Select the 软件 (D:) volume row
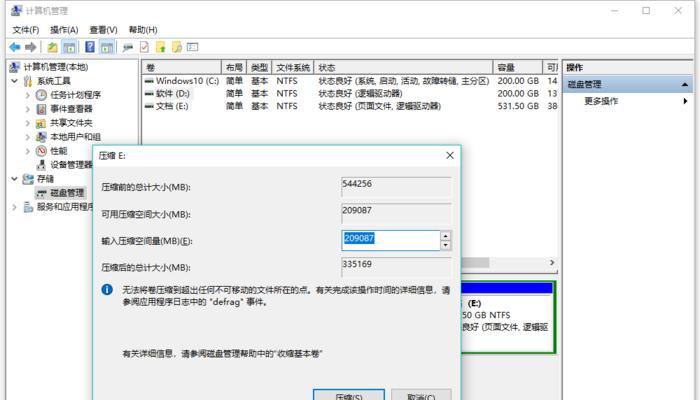The image size is (700, 400). pyautogui.click(x=350, y=93)
